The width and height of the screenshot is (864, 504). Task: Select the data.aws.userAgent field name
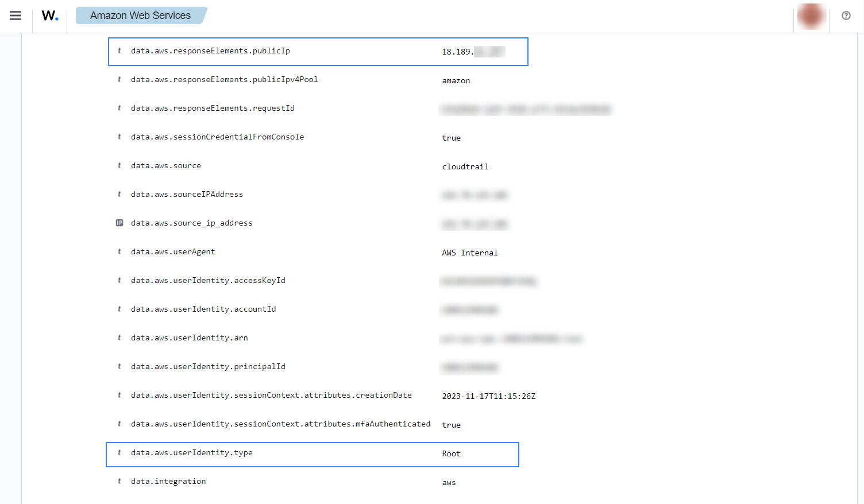tap(173, 251)
